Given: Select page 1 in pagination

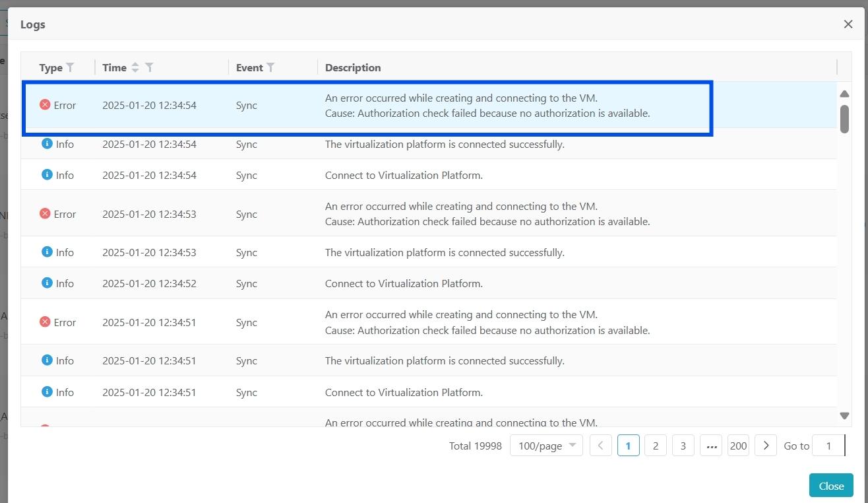Looking at the screenshot, I should click(x=629, y=446).
